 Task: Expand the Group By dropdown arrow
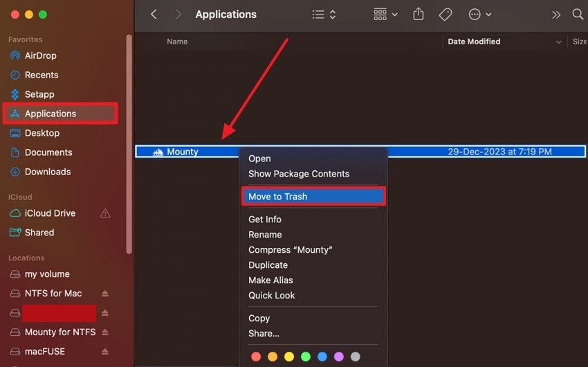394,15
